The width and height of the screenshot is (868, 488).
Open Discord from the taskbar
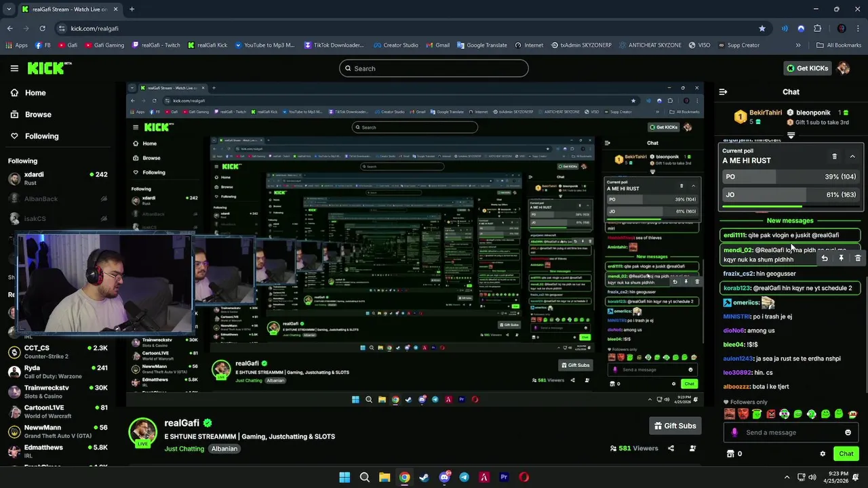(x=444, y=477)
